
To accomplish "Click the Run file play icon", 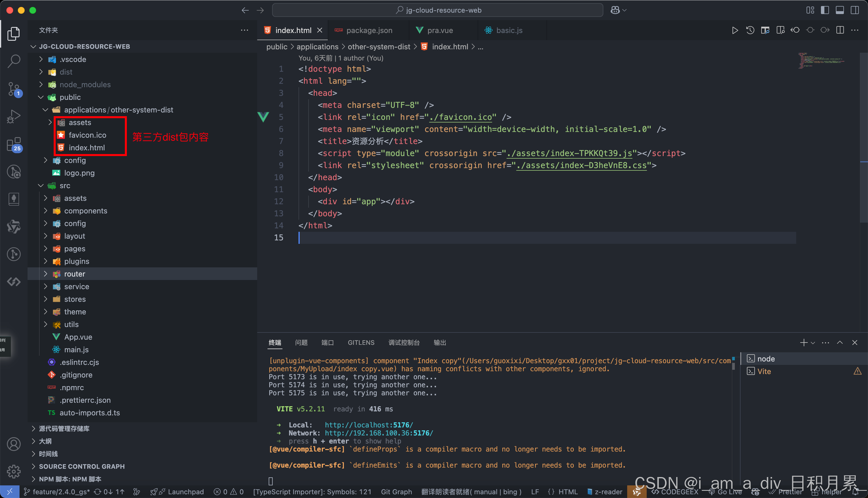I will pos(735,30).
